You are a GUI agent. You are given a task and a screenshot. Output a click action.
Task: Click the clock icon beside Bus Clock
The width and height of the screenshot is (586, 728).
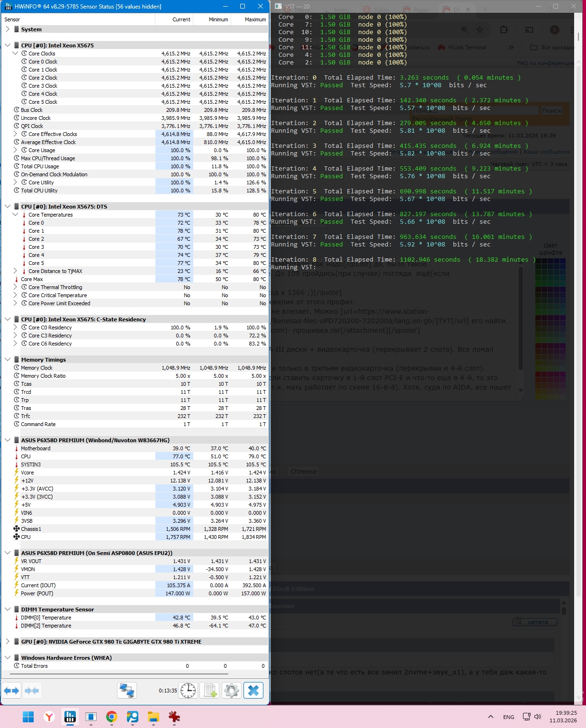(x=17, y=110)
